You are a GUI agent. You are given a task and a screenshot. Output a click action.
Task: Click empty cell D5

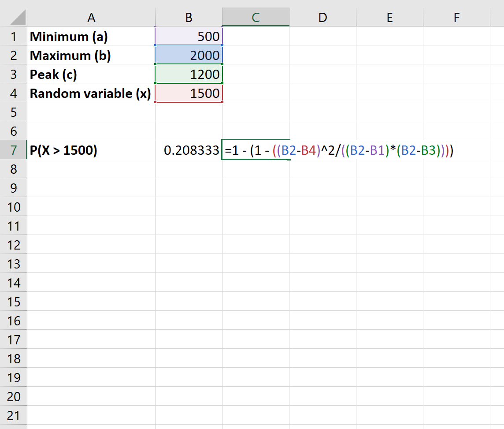click(x=322, y=112)
